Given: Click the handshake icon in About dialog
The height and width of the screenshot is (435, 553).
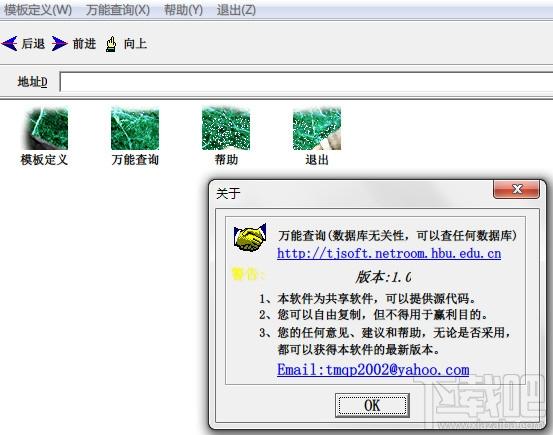Looking at the screenshot, I should click(250, 237).
